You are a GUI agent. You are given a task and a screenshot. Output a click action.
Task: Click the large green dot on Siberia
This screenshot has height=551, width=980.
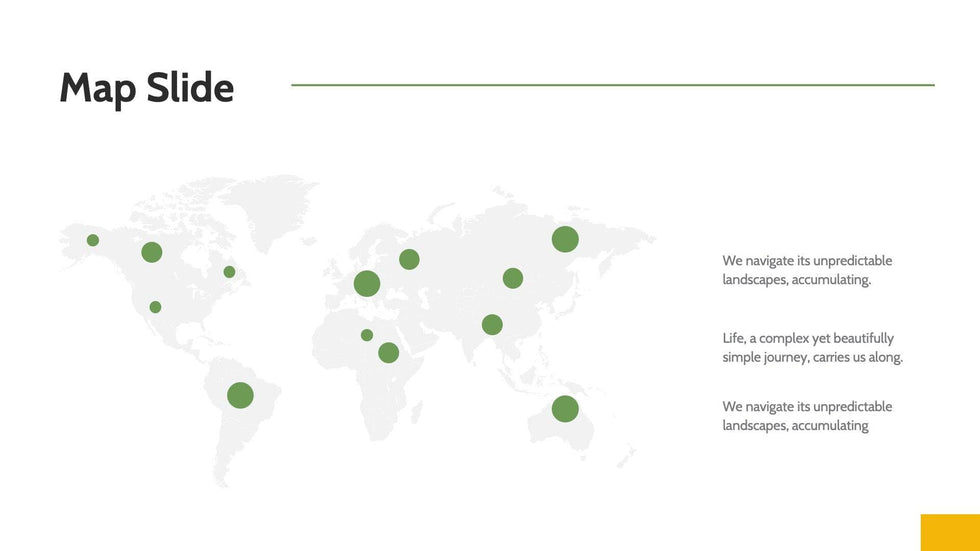tap(565, 239)
